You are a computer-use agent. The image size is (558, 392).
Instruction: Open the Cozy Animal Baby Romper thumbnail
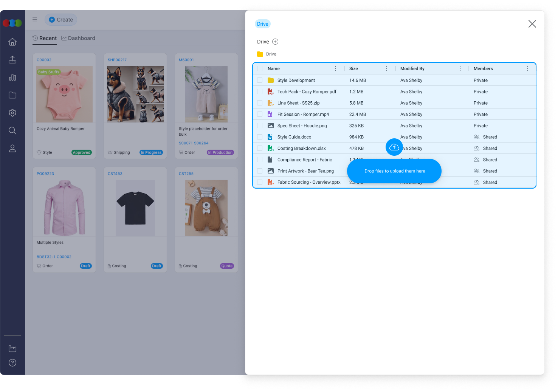pyautogui.click(x=64, y=95)
